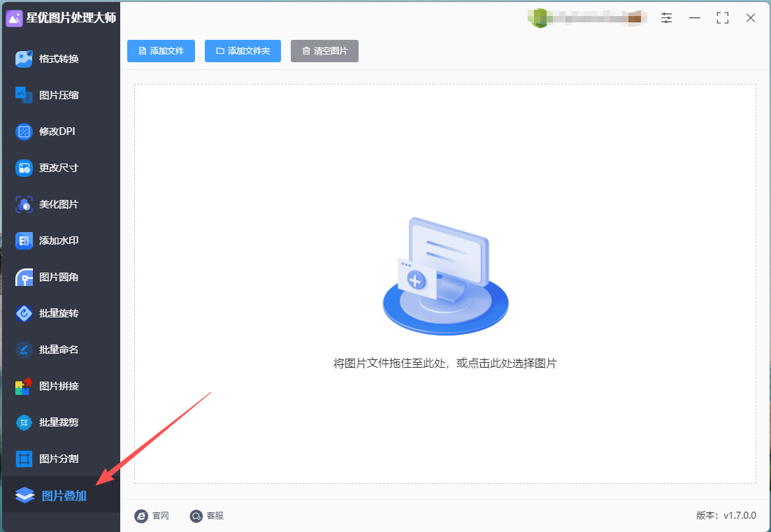
Task: Click the user avatar in title bar
Action: pos(540,18)
